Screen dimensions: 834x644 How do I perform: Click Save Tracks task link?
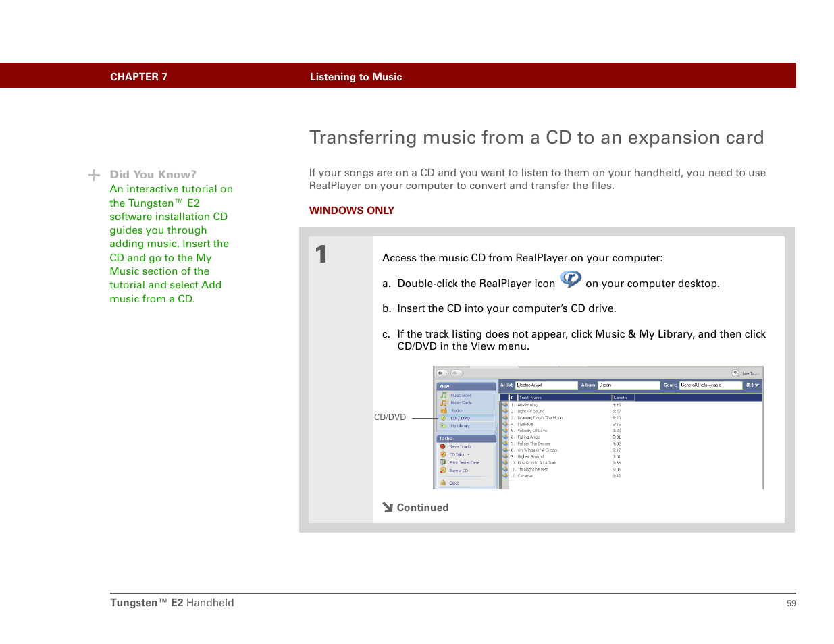click(x=461, y=447)
